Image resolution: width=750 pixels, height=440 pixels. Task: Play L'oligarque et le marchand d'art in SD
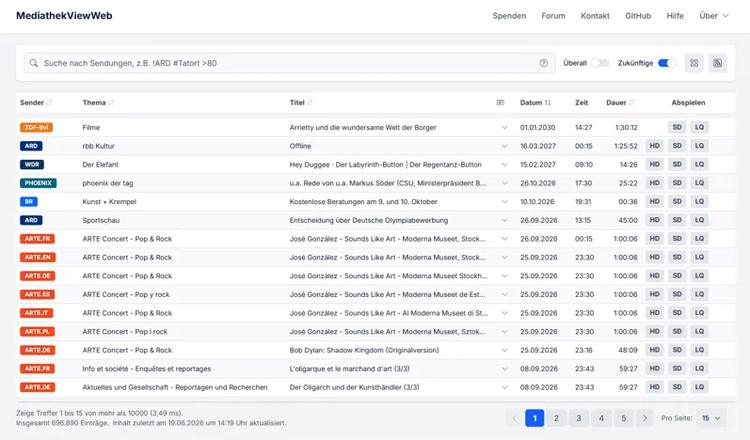tap(677, 368)
